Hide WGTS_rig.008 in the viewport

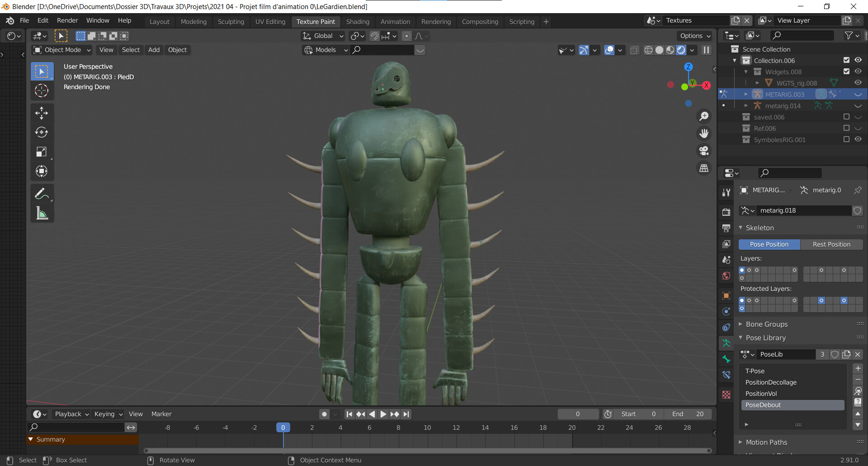point(858,82)
